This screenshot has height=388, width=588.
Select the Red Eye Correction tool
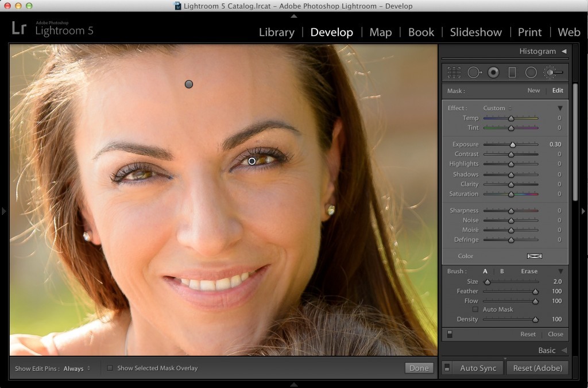coord(493,72)
